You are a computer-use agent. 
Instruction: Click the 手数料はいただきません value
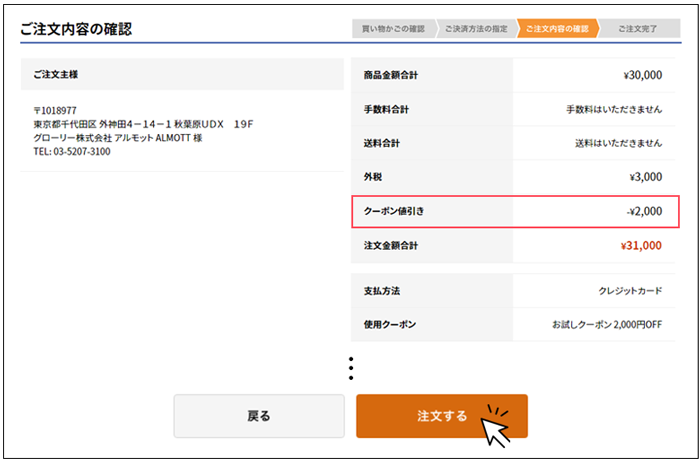click(614, 109)
